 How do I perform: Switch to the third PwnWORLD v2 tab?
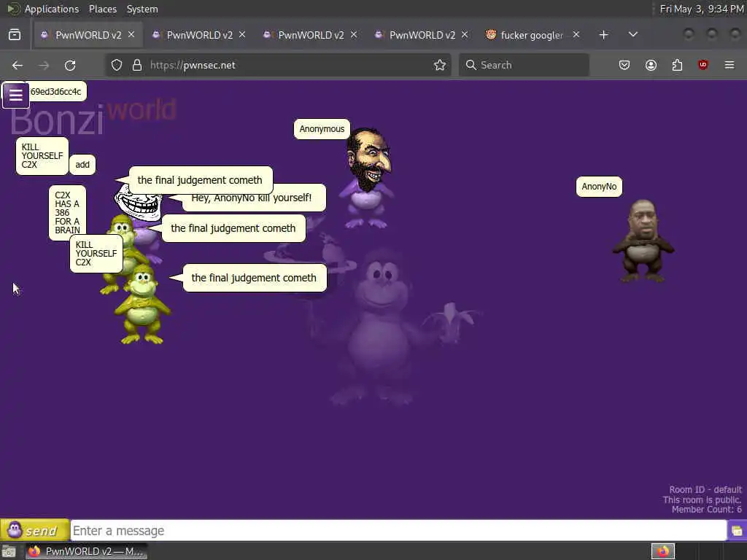(311, 35)
